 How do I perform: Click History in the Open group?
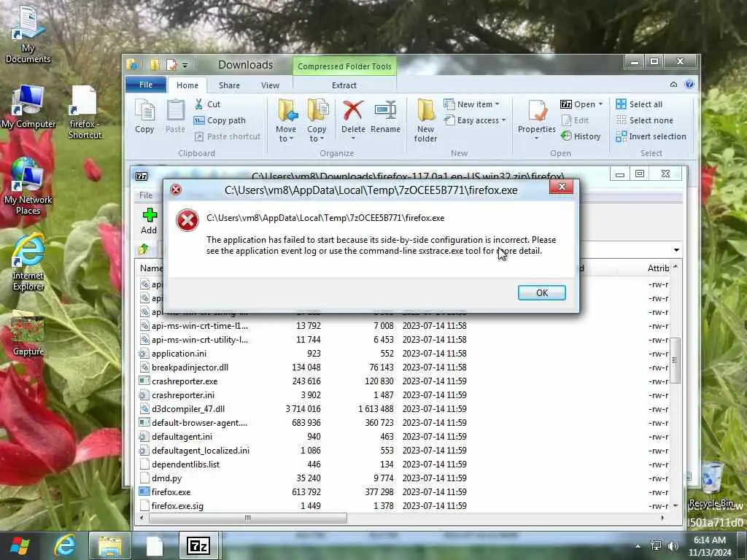coord(581,136)
